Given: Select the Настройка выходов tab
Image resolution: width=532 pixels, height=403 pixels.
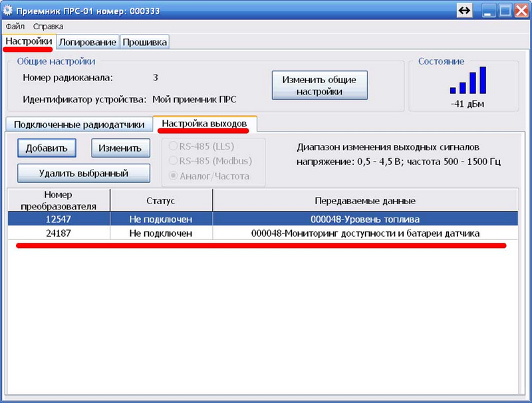Looking at the screenshot, I should pos(205,124).
